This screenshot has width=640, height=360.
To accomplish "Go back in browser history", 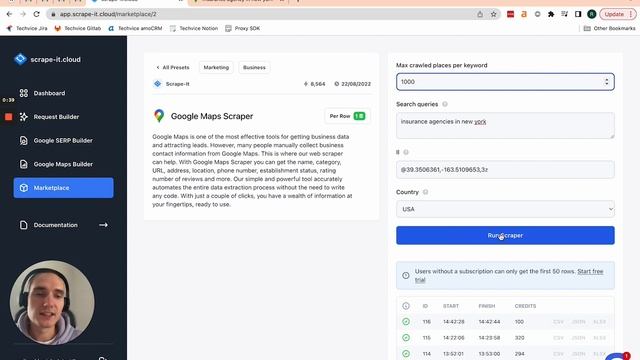I will coord(9,14).
